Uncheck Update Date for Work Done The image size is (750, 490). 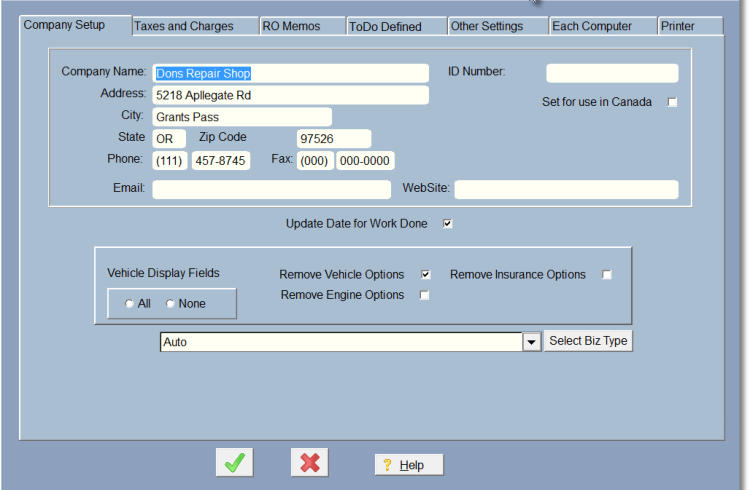point(447,224)
